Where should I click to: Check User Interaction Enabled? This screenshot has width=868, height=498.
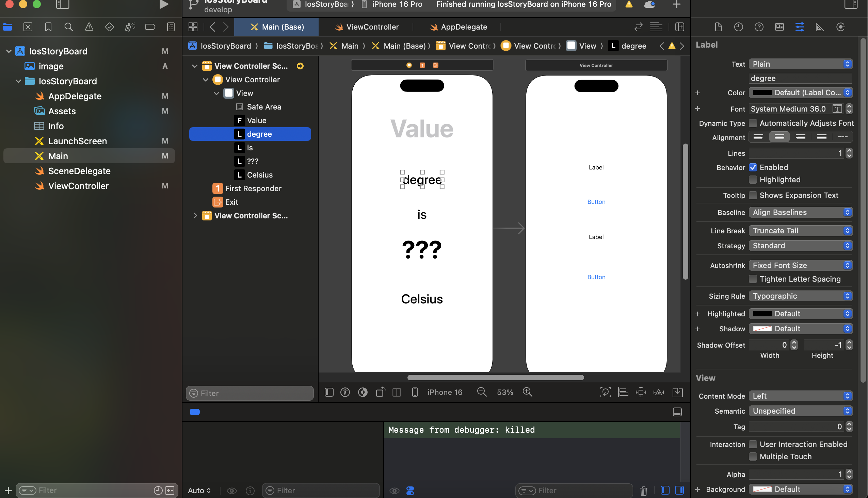[x=753, y=444]
